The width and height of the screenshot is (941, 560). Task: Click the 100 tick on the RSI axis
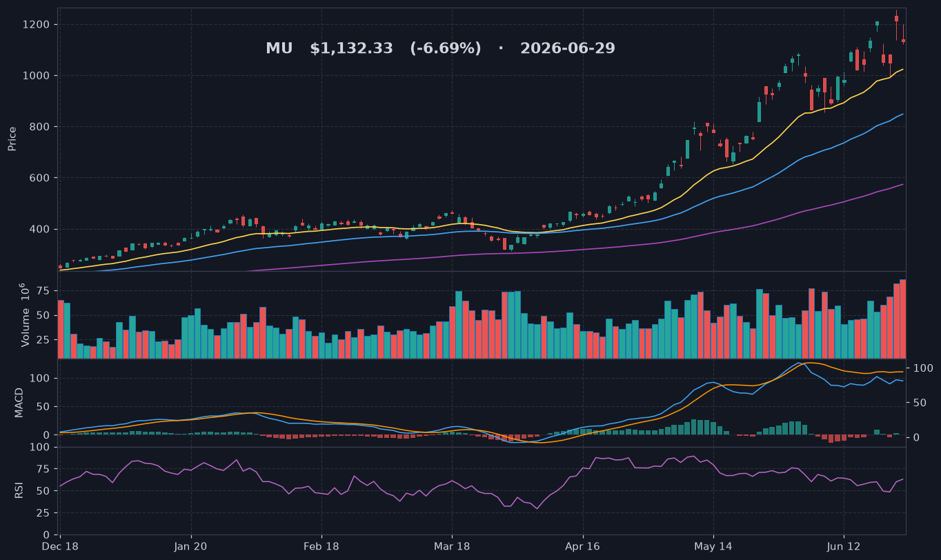(40, 447)
